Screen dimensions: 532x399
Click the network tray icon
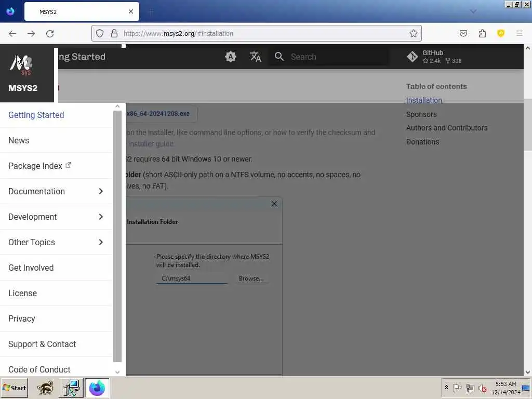click(x=470, y=388)
